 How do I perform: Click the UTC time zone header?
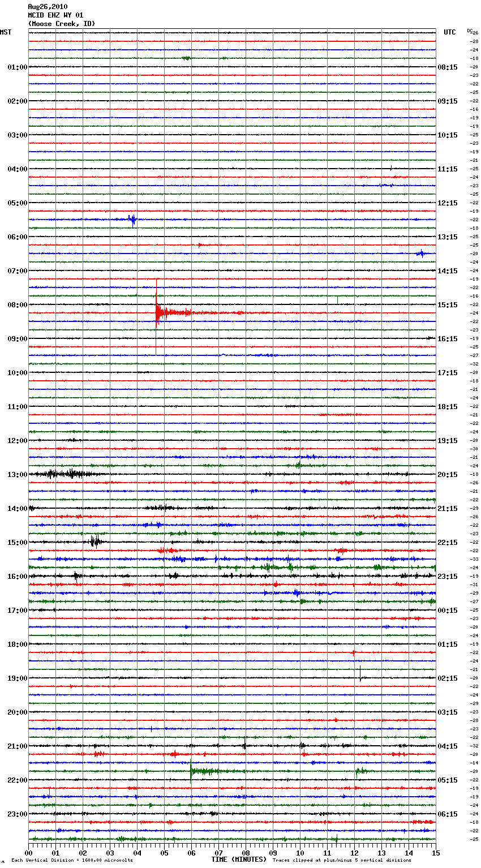[450, 32]
